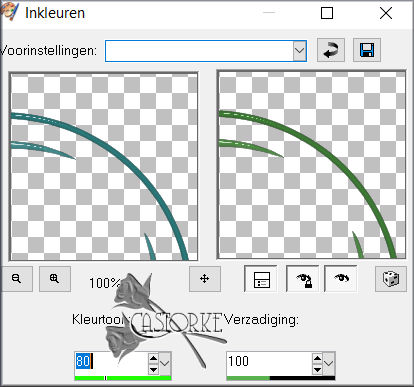Click the Verzadiging value field showing 100
This screenshot has height=387, width=414.
(269, 362)
